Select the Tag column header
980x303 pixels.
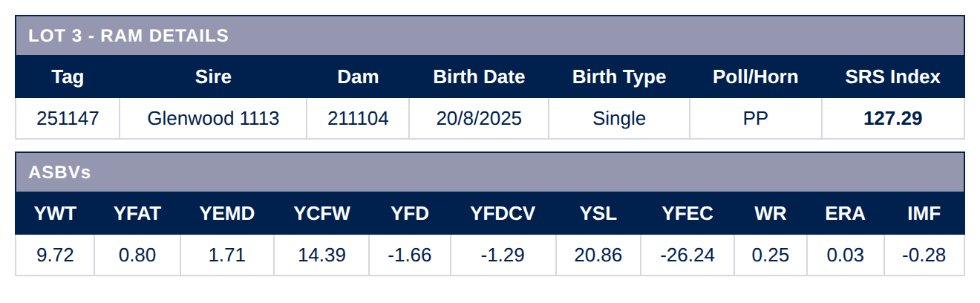(x=68, y=76)
